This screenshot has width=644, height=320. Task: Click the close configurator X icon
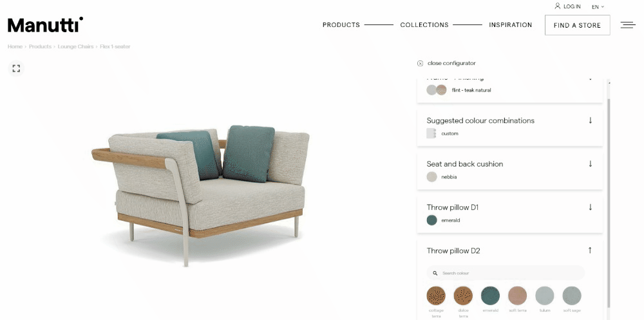tap(420, 63)
